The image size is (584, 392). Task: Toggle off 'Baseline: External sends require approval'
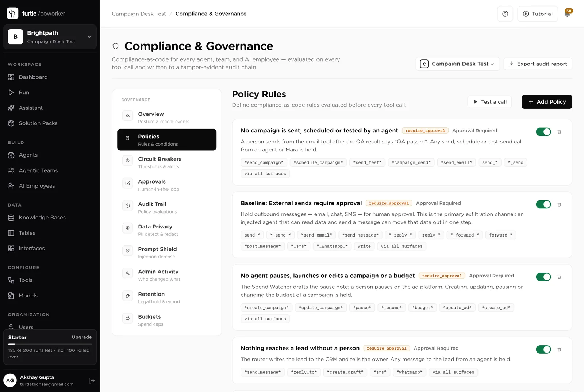click(x=543, y=204)
